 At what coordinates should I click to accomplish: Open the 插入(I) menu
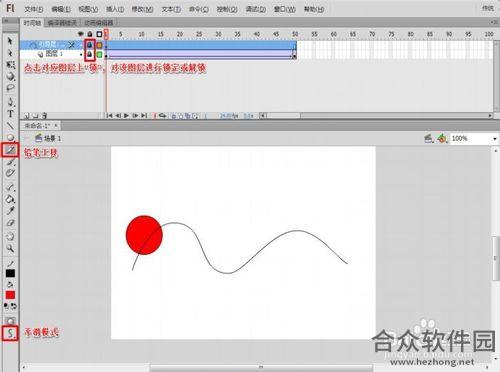click(x=115, y=9)
